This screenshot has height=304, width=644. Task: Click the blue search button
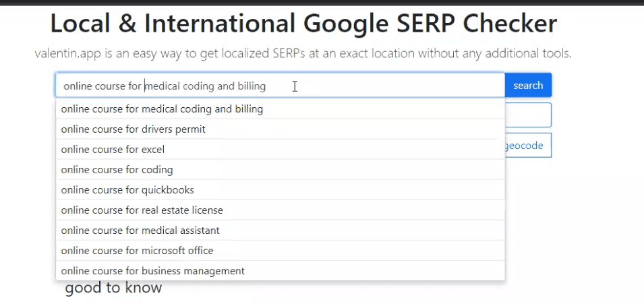528,86
